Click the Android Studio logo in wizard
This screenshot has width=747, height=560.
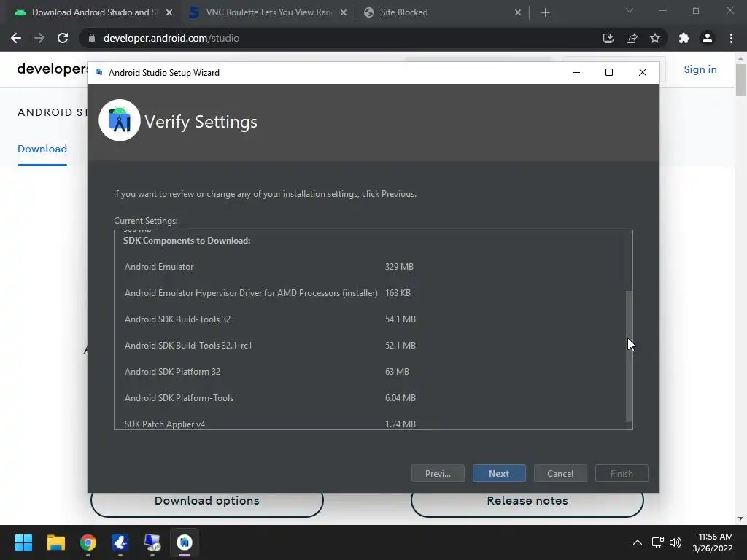point(120,120)
